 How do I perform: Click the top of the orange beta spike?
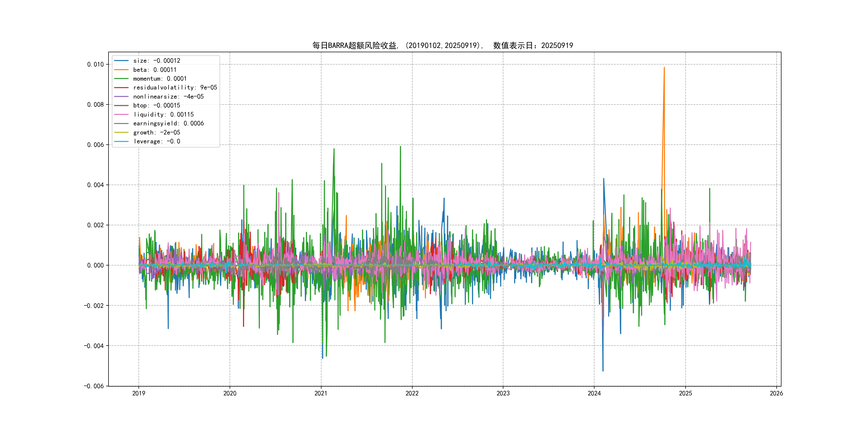tap(664, 68)
